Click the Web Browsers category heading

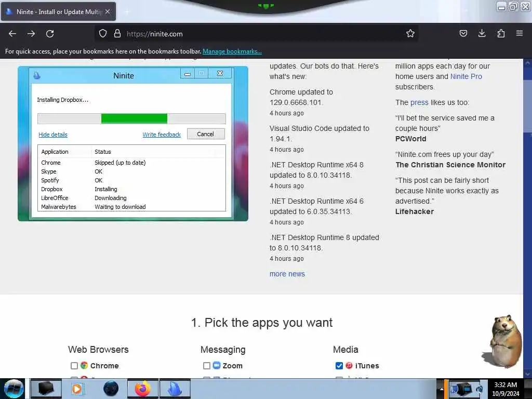(x=98, y=350)
